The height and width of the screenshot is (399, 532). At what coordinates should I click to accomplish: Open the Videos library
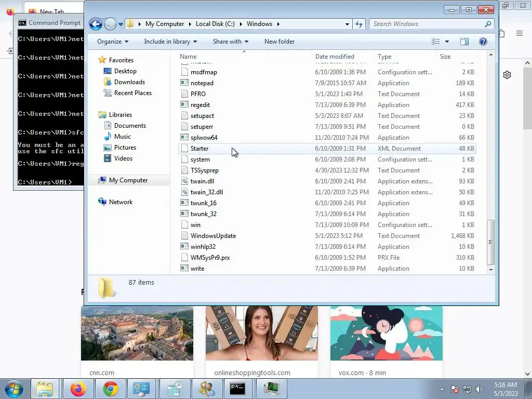(x=123, y=158)
